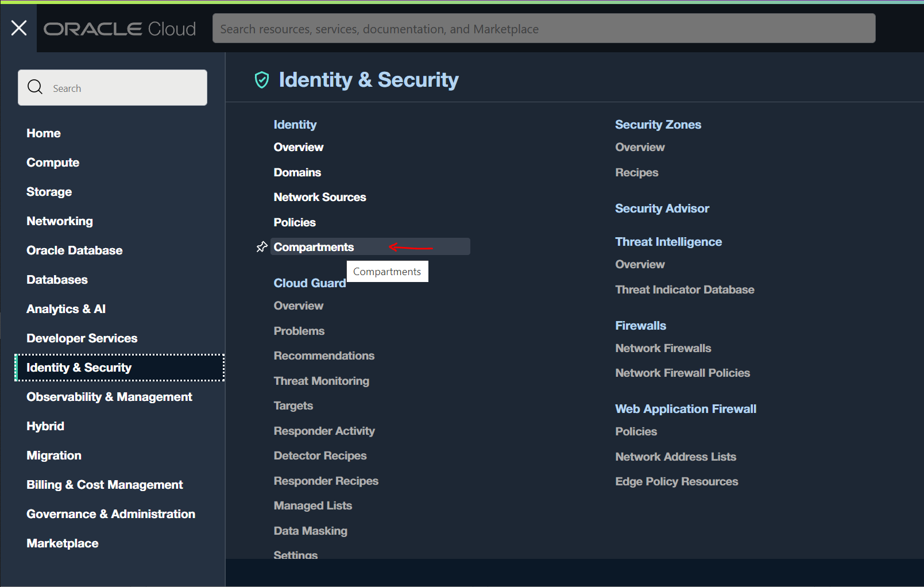Open the Domains link
Screen dimensions: 924x587
point(297,172)
